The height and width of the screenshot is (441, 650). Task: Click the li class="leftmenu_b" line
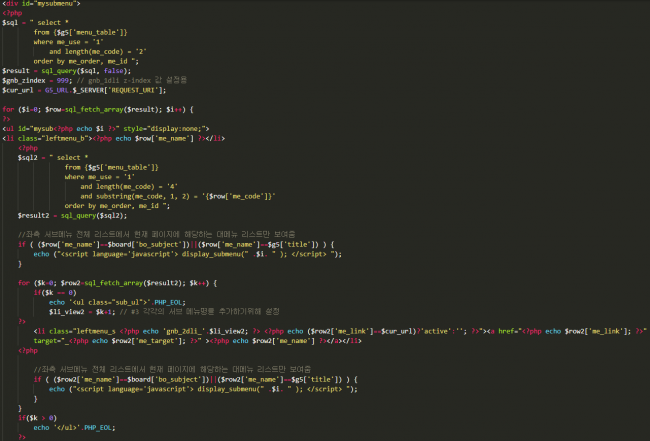tap(114, 138)
